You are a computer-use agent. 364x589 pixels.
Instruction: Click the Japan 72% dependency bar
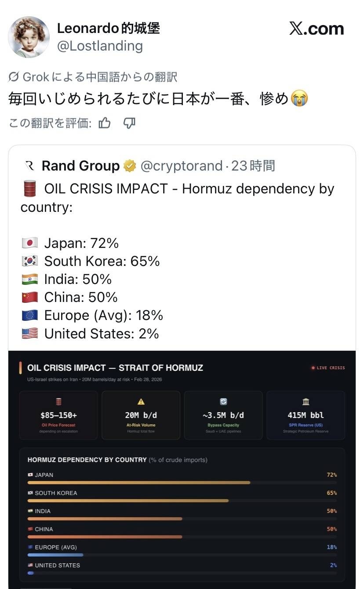138,482
